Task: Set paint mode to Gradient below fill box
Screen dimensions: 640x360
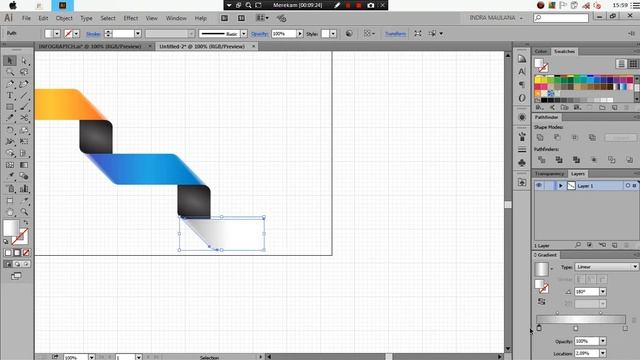Action: pos(17,253)
